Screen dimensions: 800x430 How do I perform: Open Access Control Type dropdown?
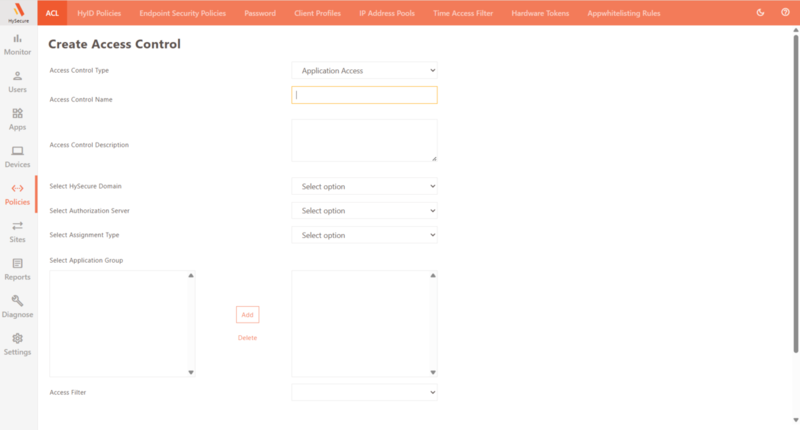click(x=364, y=70)
